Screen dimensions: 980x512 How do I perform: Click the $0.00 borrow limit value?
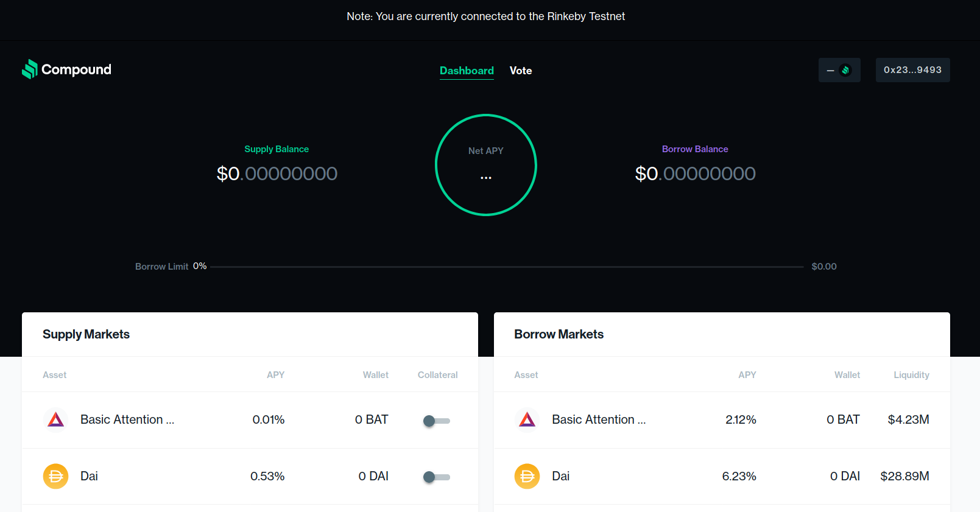tap(824, 267)
